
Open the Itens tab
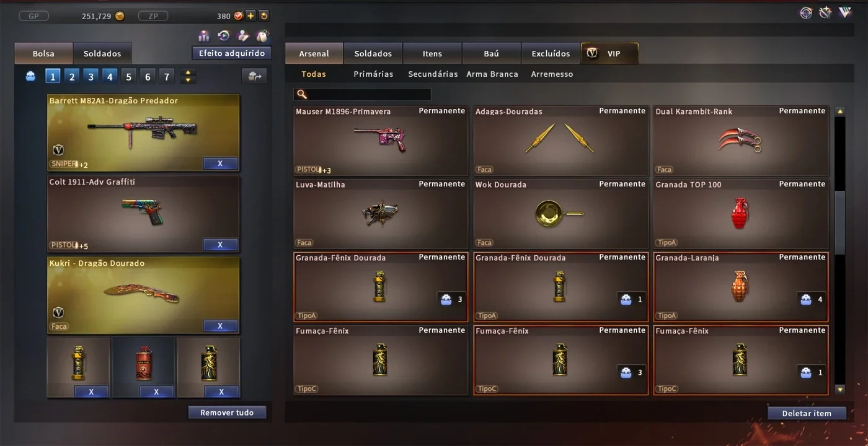click(x=432, y=53)
